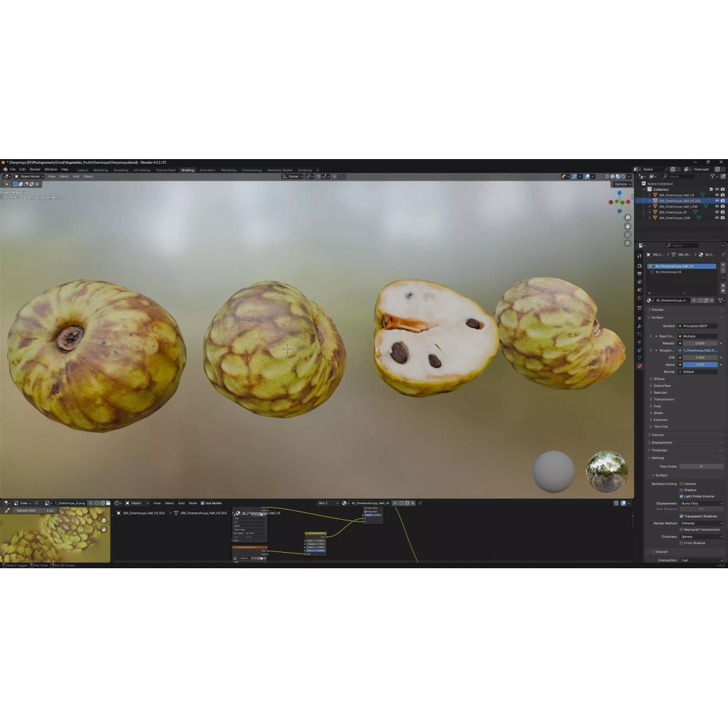Image resolution: width=728 pixels, height=728 pixels.
Task: Open Object Mode dropdown
Action: (x=29, y=177)
